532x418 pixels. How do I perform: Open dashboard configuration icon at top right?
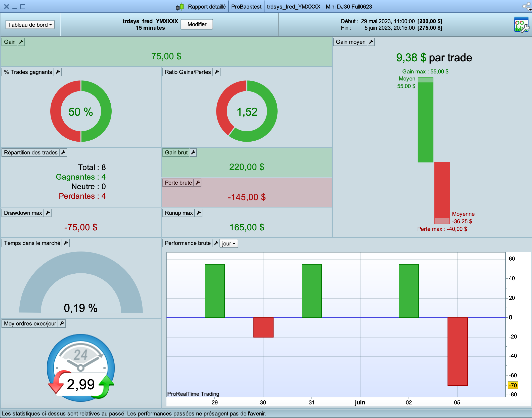point(521,24)
